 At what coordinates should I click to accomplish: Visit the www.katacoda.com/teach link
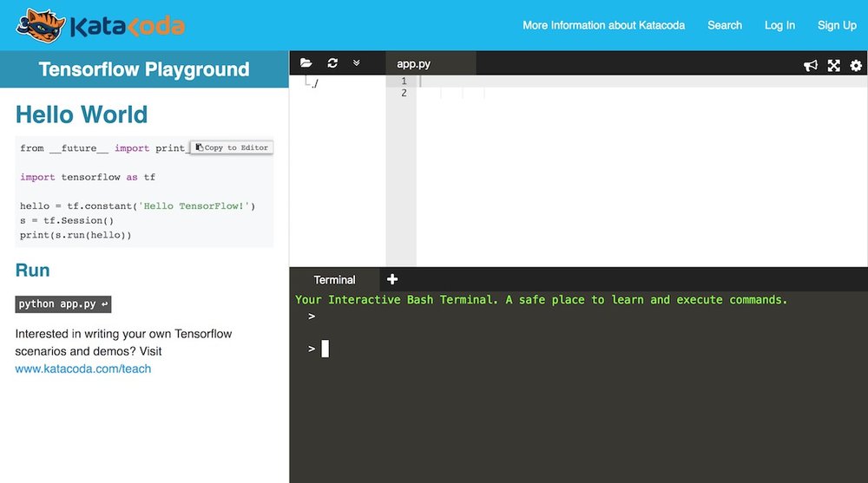click(x=83, y=369)
